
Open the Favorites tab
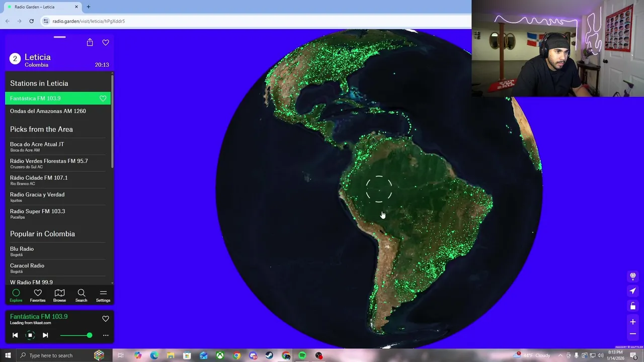point(38,296)
